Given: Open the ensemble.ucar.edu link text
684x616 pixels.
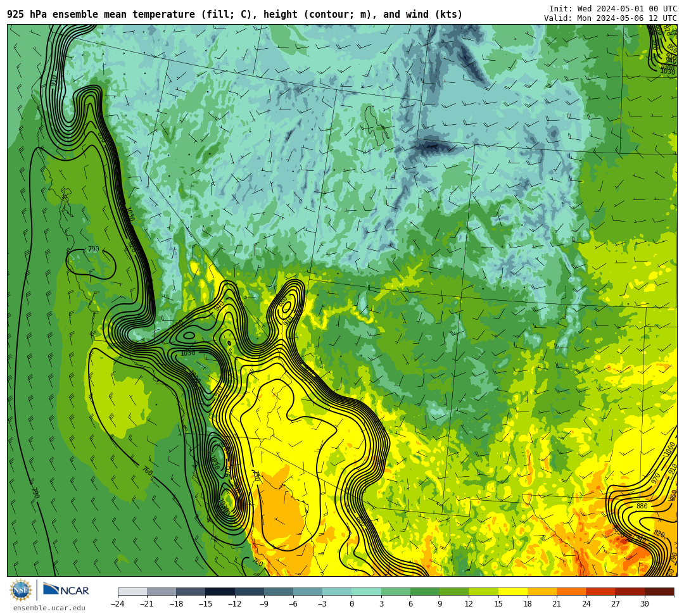Looking at the screenshot, I should click(x=49, y=608).
